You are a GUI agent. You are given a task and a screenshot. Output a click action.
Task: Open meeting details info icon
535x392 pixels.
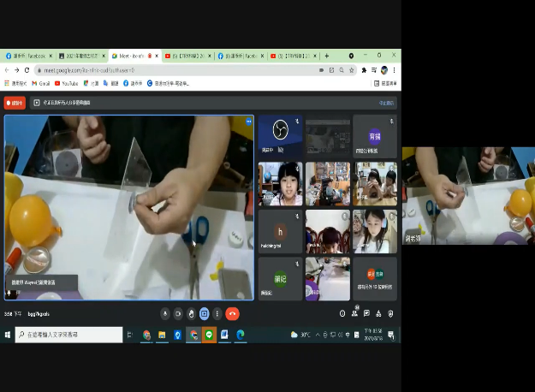click(x=342, y=313)
